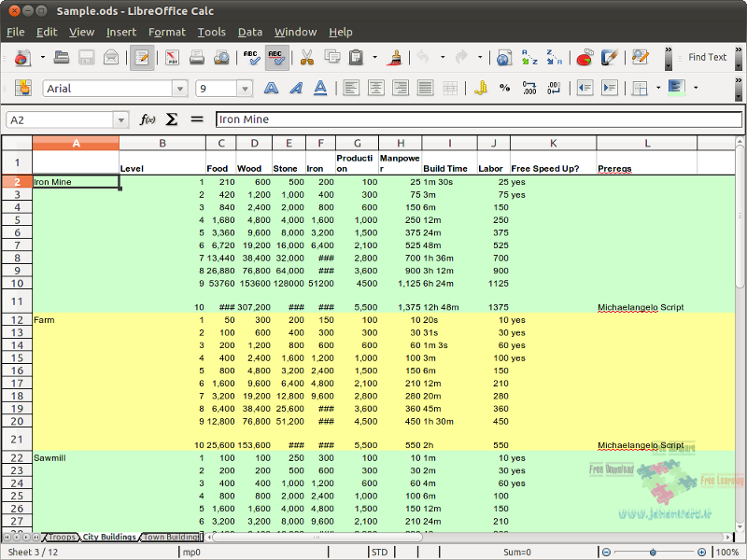747x560 pixels.
Task: Click the Center Horizontally alignment icon
Action: point(376,89)
